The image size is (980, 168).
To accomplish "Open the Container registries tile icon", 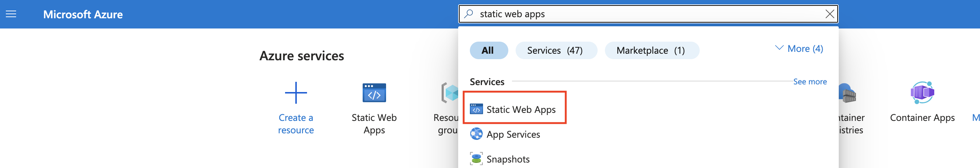I will pos(848,93).
